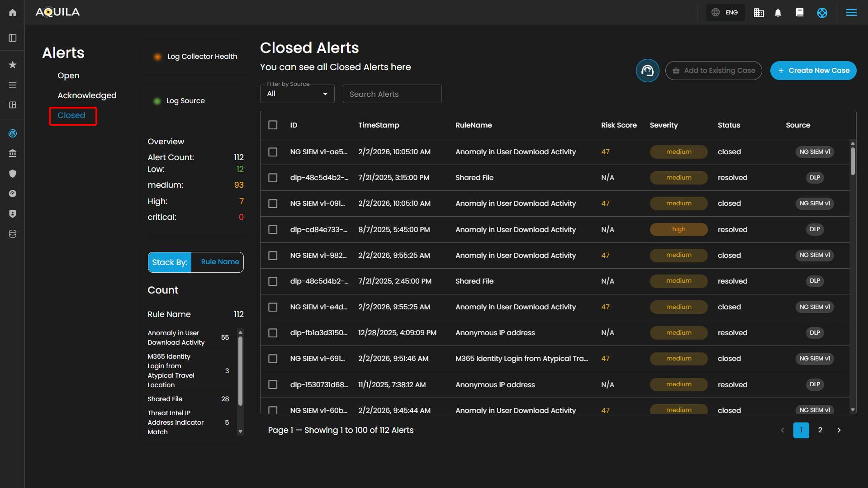Click the database icon in left sidebar
The image size is (868, 488).
tap(13, 234)
